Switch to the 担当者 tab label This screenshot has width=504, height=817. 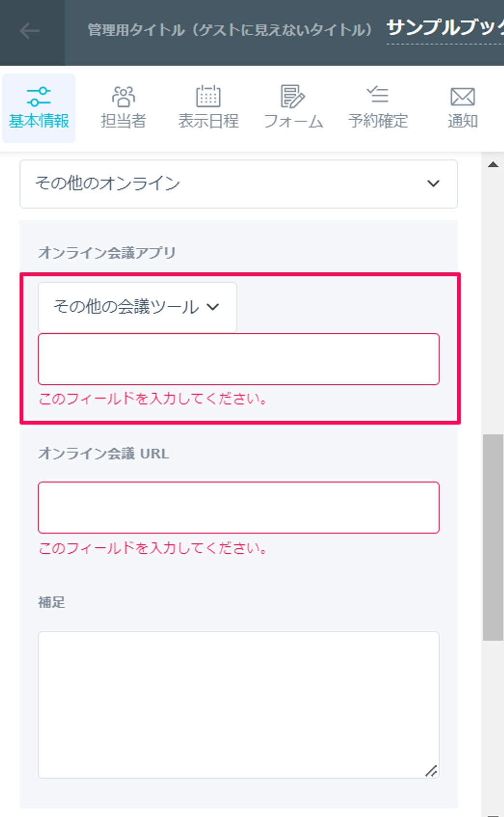pos(123,121)
